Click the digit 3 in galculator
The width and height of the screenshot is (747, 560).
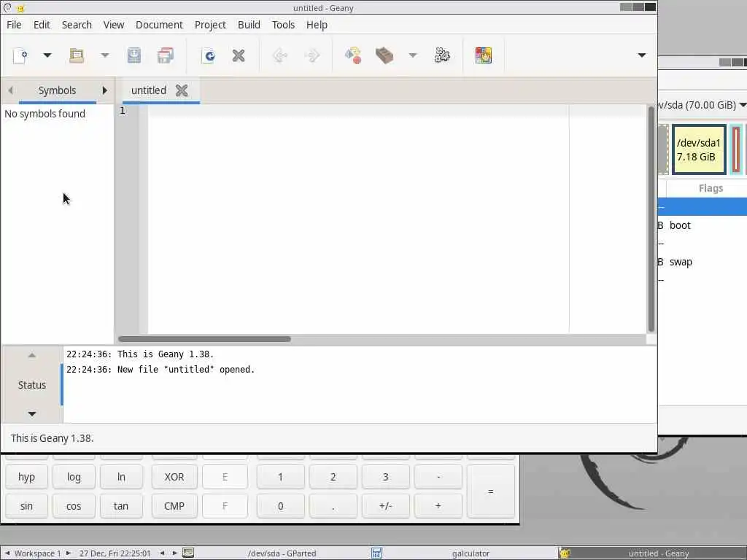385,477
